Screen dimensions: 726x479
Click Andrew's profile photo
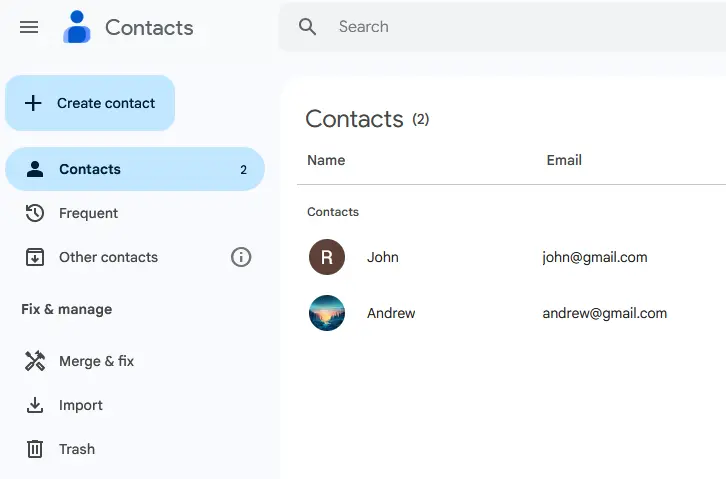[327, 313]
